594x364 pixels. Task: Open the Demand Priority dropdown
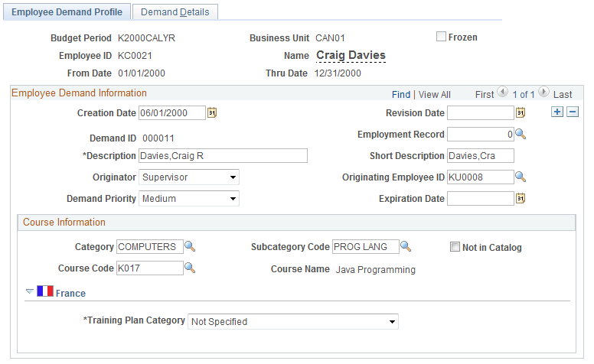pos(189,199)
